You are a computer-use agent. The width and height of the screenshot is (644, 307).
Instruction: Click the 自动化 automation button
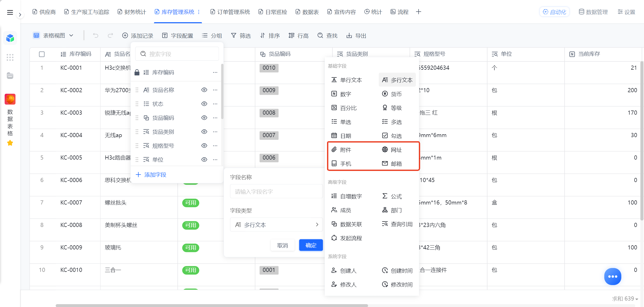coord(555,12)
